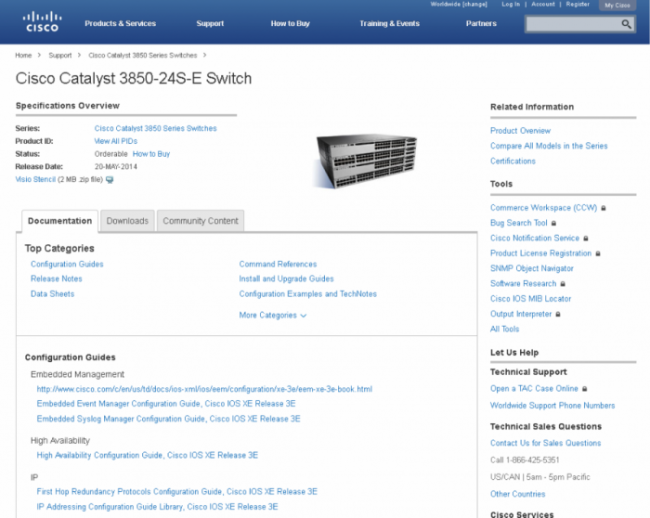Open the Support menu in the navigation bar

tap(210, 23)
